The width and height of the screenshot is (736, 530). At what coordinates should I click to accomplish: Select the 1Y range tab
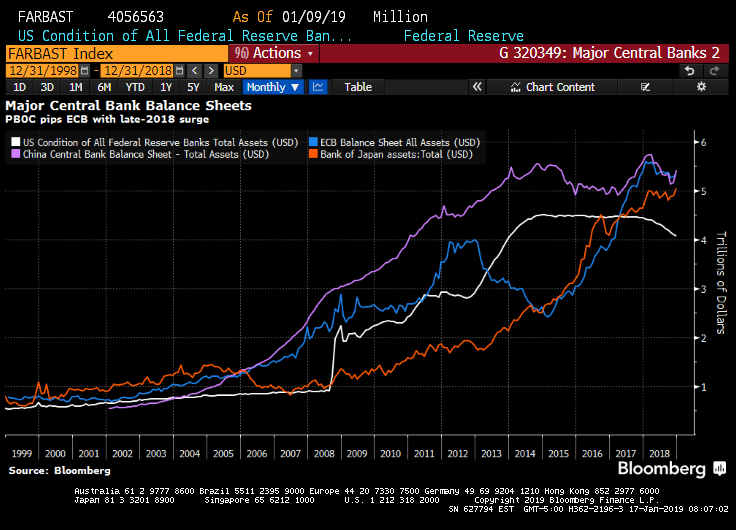(166, 87)
